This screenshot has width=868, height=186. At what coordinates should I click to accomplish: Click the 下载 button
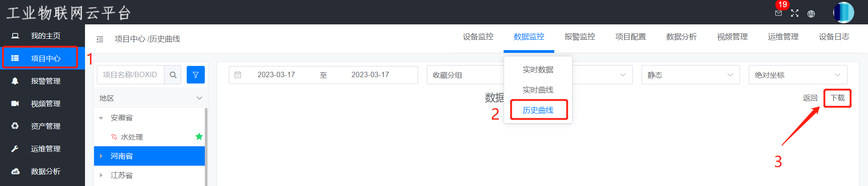837,98
